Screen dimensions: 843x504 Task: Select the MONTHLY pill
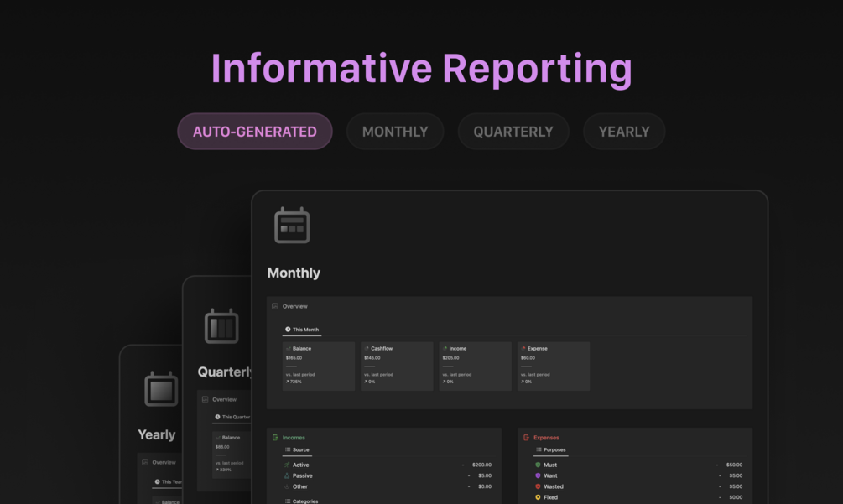(x=395, y=131)
